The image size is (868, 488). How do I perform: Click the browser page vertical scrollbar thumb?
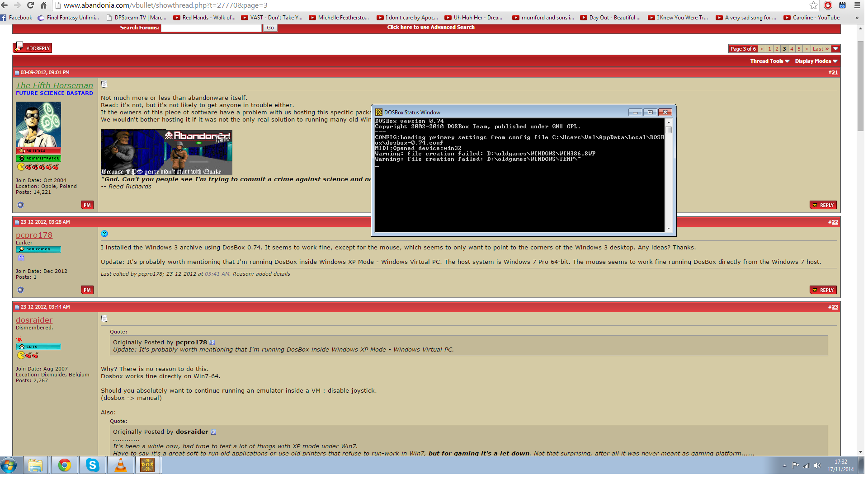(x=860, y=86)
